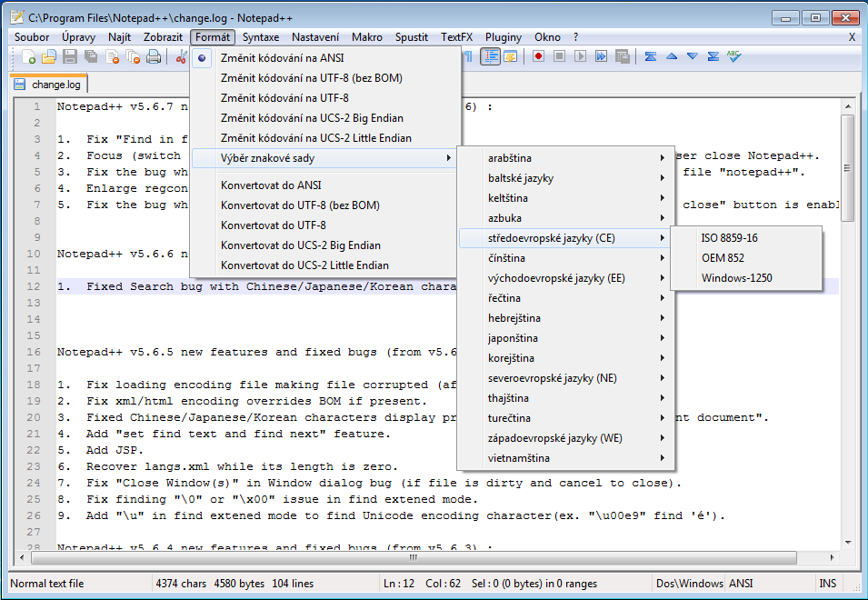Click the horizontal scrollbar right arrow
Screen dimensions: 868x600
coord(832,557)
